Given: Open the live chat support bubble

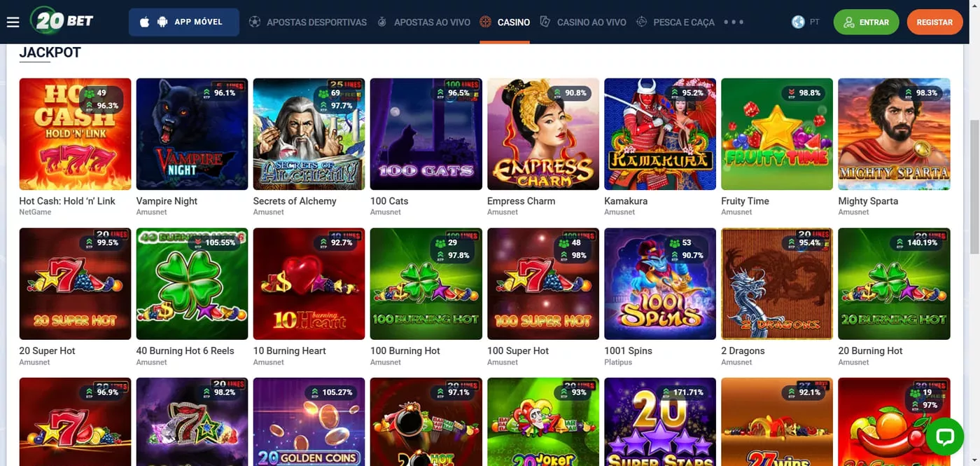Looking at the screenshot, I should coord(944,437).
